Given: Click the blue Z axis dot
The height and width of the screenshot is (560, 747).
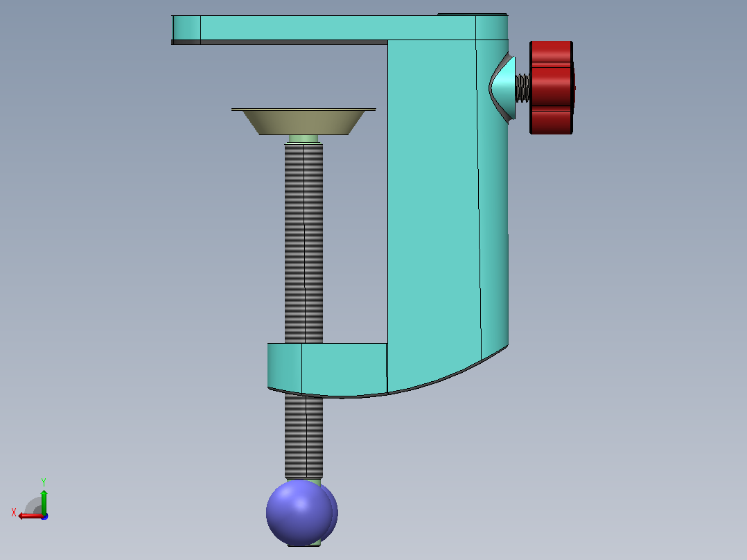Looking at the screenshot, I should [45, 516].
